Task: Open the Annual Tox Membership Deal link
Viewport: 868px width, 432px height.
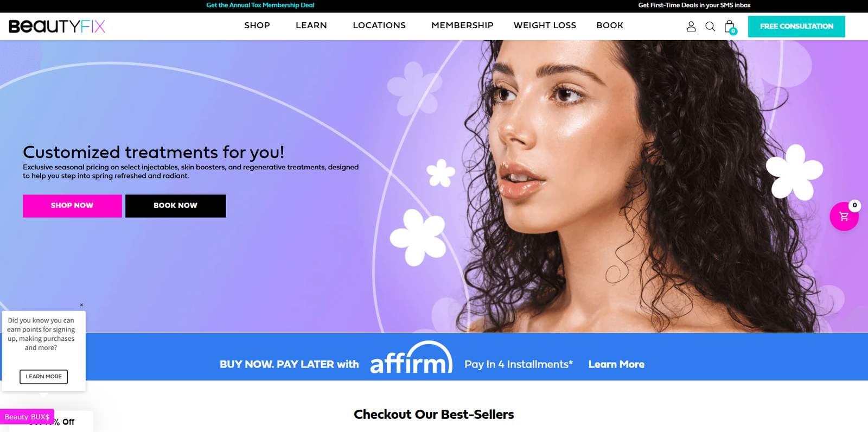Action: point(260,5)
